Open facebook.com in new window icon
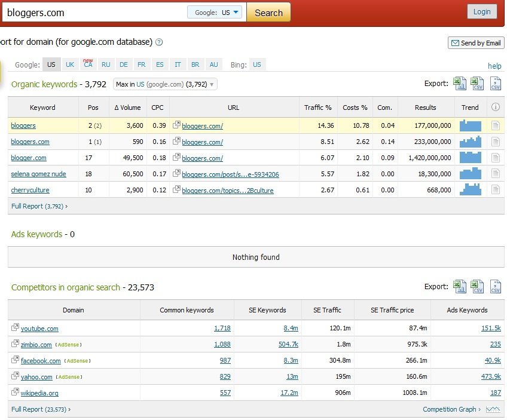The image size is (507, 420). (x=15, y=360)
